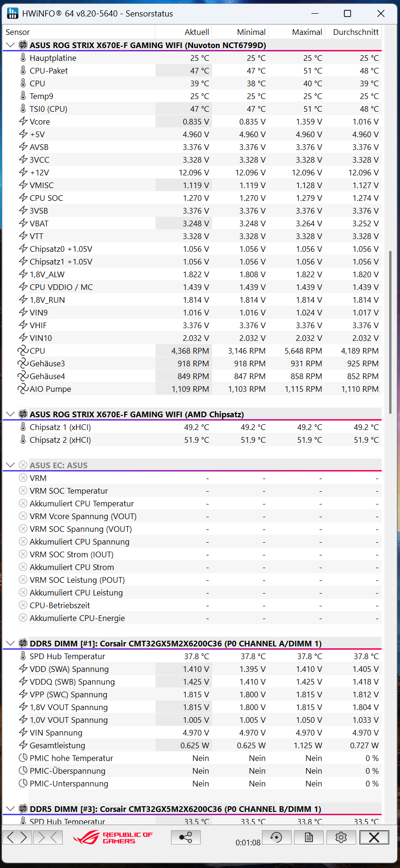This screenshot has width=400, height=868.
Task: Click disabled icon of CPU-Betriebszeit
Action: [23, 605]
